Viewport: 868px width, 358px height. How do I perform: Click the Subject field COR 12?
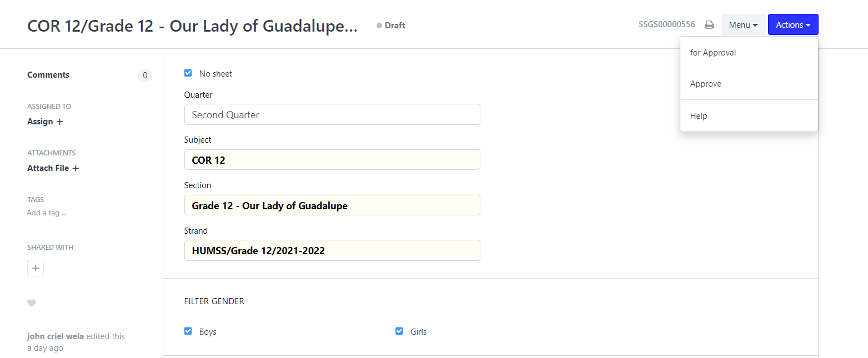(x=332, y=160)
